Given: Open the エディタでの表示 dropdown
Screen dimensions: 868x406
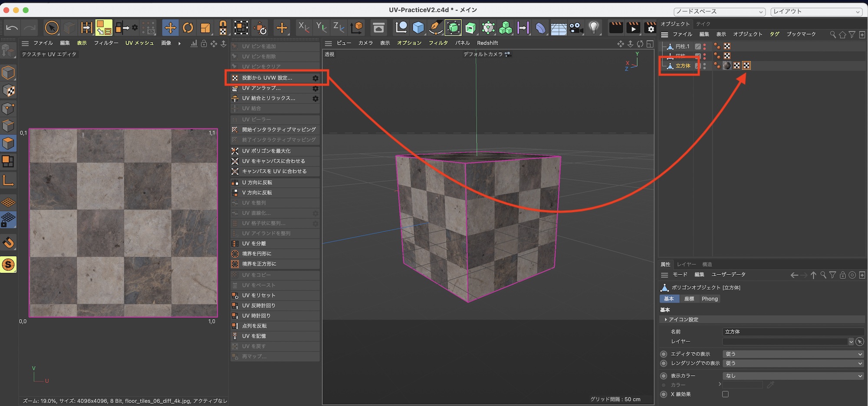Looking at the screenshot, I should click(792, 354).
